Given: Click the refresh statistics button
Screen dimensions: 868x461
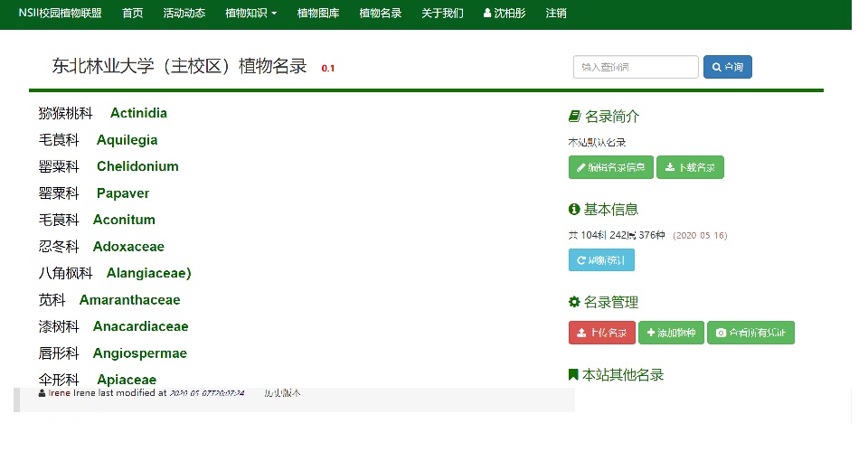Looking at the screenshot, I should point(601,260).
